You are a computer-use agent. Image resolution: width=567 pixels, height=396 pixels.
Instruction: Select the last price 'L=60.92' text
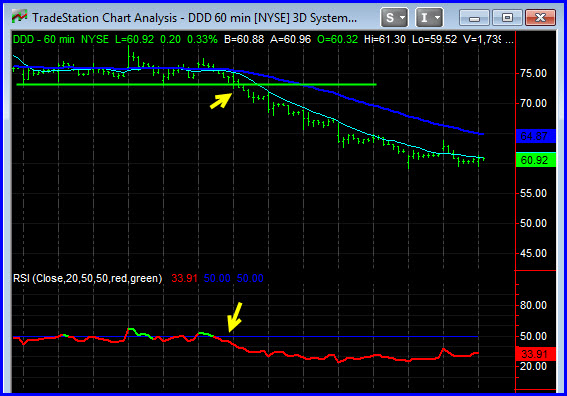click(x=134, y=39)
